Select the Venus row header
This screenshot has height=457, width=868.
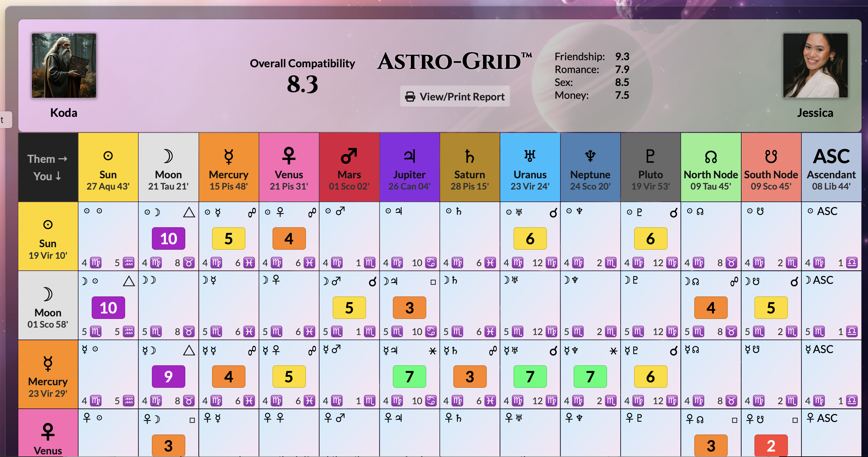[x=48, y=433]
